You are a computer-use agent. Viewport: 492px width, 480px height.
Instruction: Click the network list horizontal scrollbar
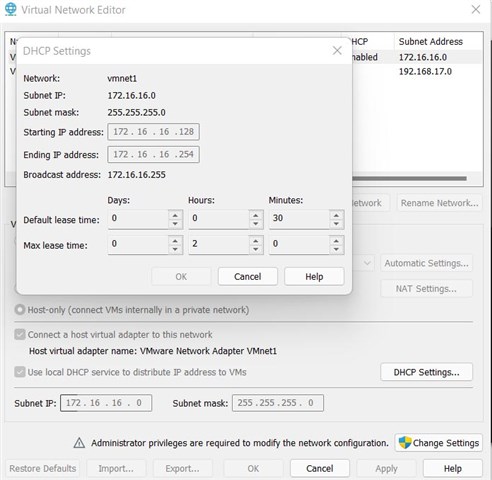pos(409,178)
